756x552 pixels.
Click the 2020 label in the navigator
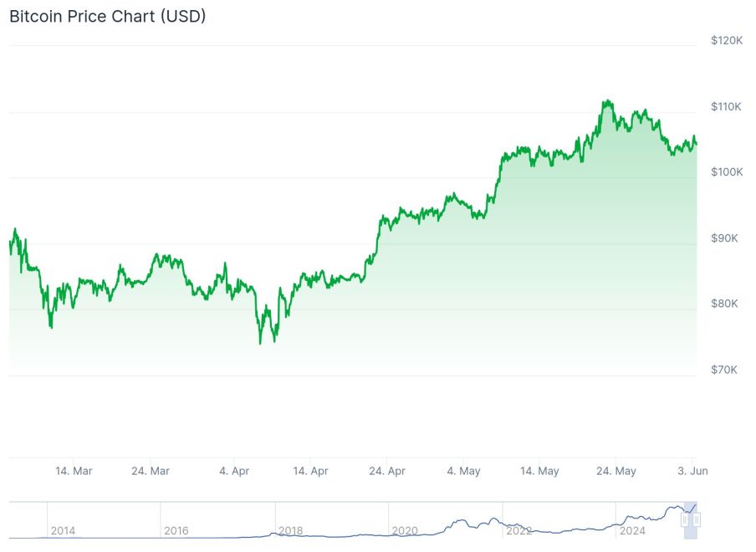click(x=405, y=530)
